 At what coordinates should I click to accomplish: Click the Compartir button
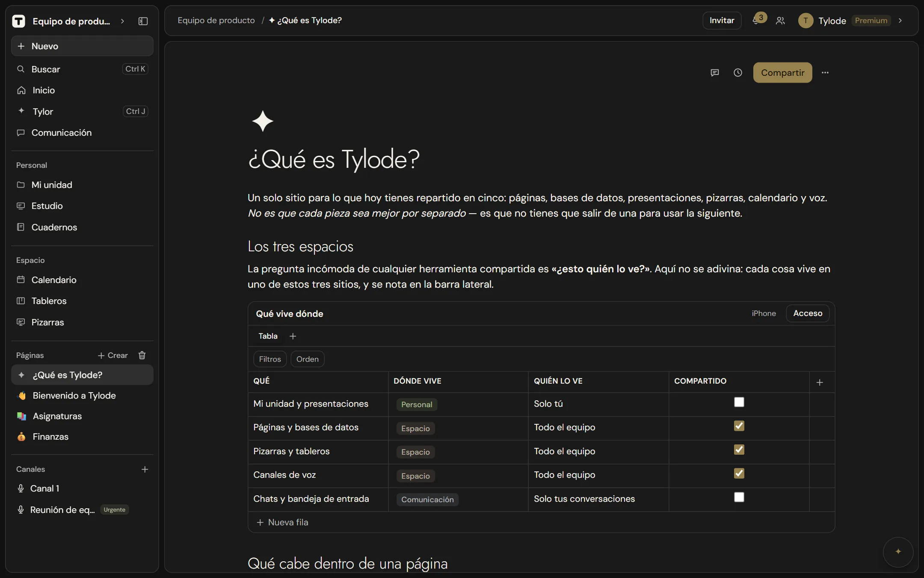pos(782,73)
